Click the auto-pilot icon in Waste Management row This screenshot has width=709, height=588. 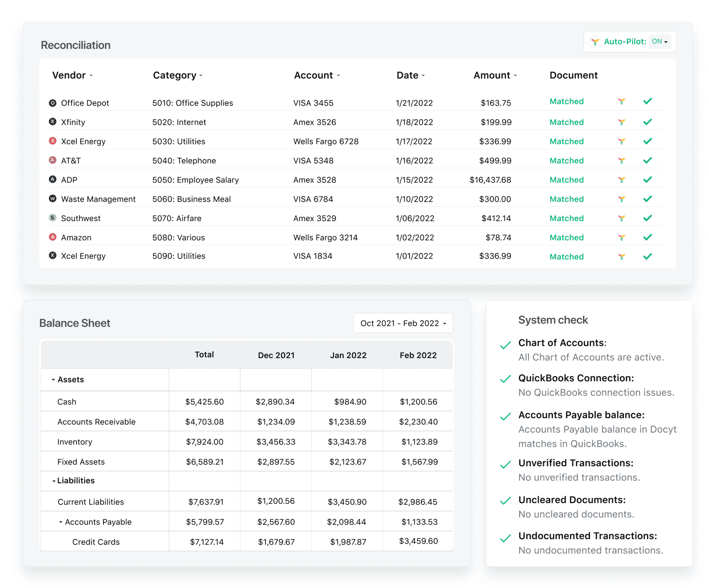coord(622,199)
